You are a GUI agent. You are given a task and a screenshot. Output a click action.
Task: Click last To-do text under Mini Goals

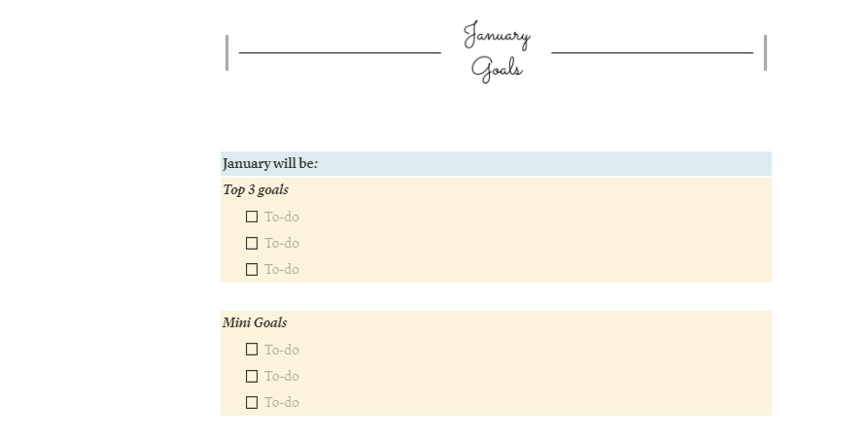[282, 402]
